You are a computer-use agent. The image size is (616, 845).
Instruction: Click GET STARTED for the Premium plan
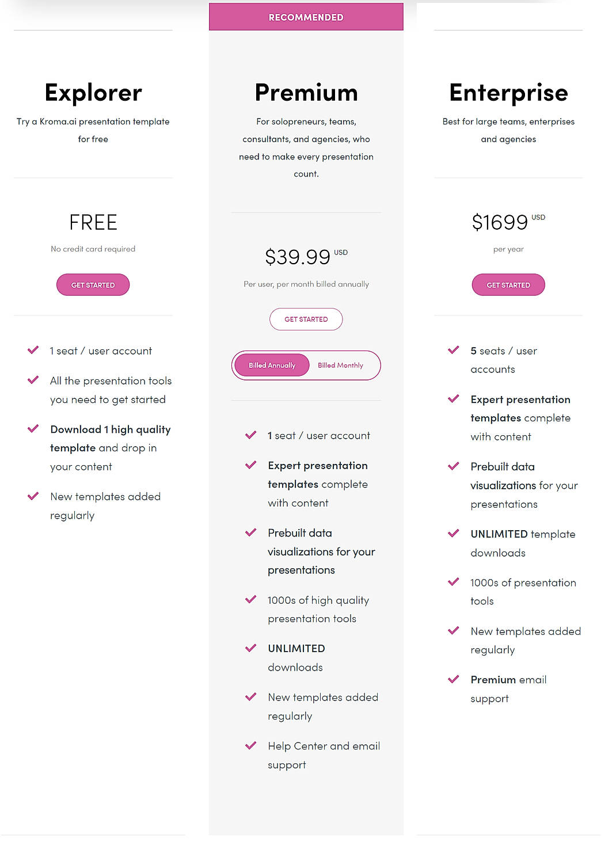click(x=306, y=319)
